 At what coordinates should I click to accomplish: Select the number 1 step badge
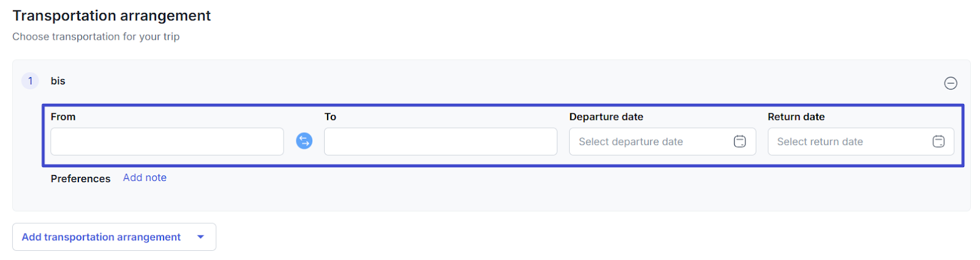30,81
